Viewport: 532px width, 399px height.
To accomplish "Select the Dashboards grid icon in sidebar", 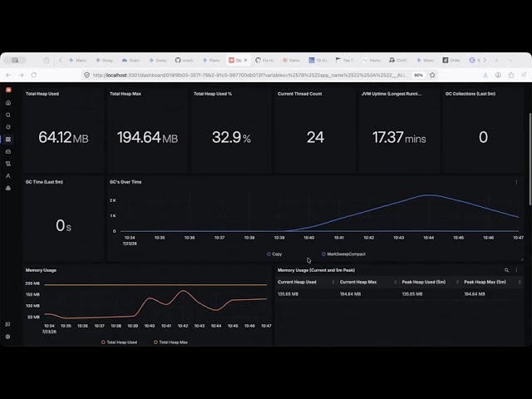I will (x=8, y=140).
